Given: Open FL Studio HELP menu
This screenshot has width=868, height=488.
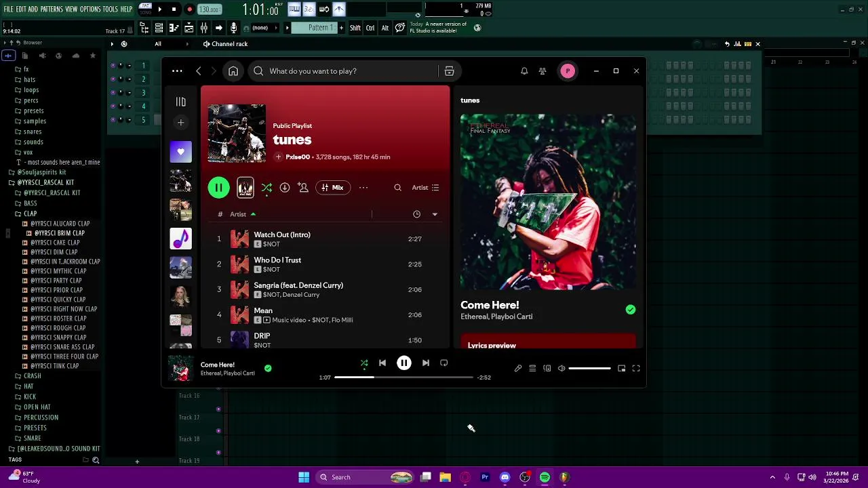Looking at the screenshot, I should pyautogui.click(x=127, y=9).
